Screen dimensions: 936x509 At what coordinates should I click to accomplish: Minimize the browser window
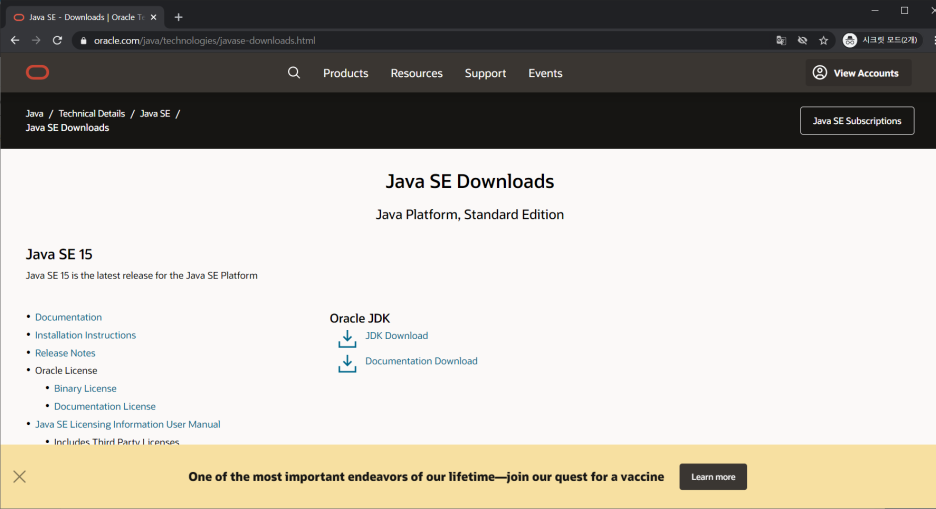click(875, 11)
